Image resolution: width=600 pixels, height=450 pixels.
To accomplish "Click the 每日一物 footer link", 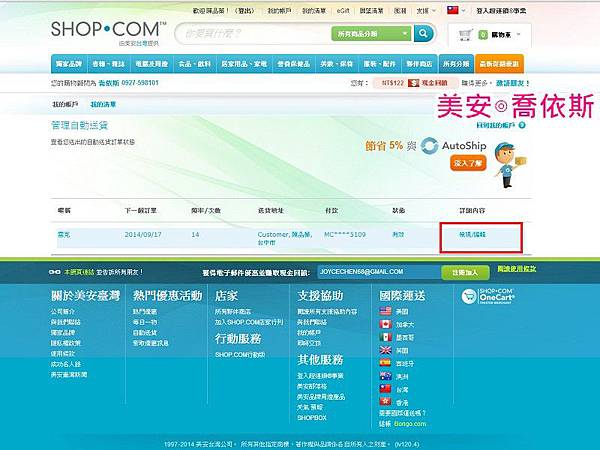I will 145,322.
